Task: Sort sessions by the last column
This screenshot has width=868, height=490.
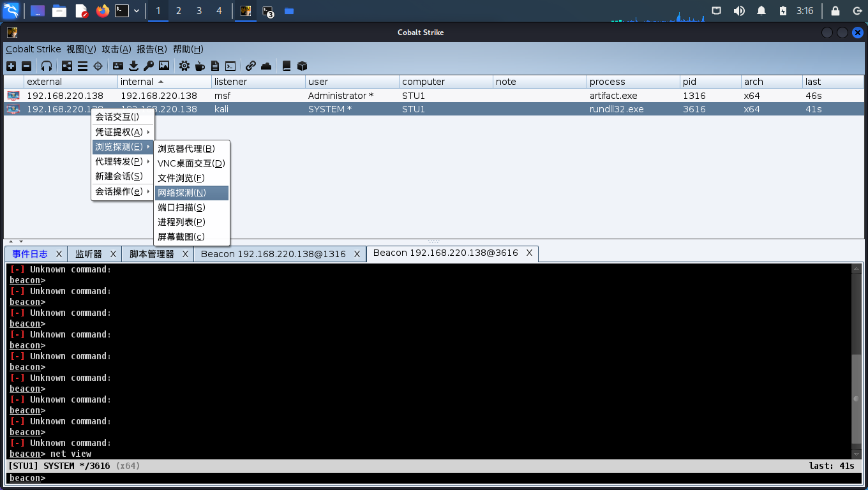Action: (833, 82)
